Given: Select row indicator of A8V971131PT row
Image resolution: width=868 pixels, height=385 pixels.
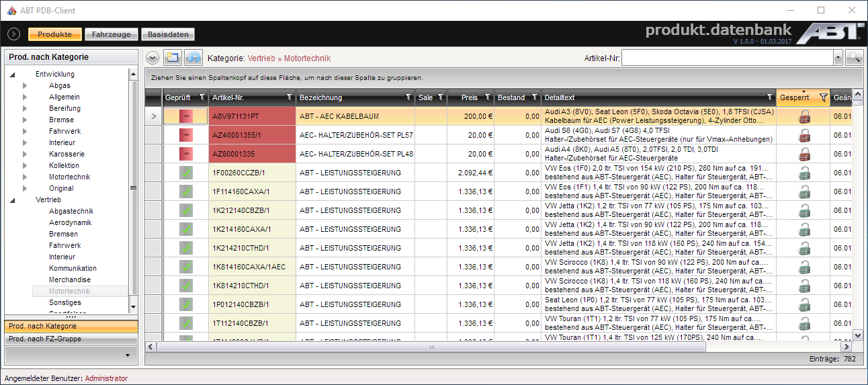Looking at the screenshot, I should 153,116.
